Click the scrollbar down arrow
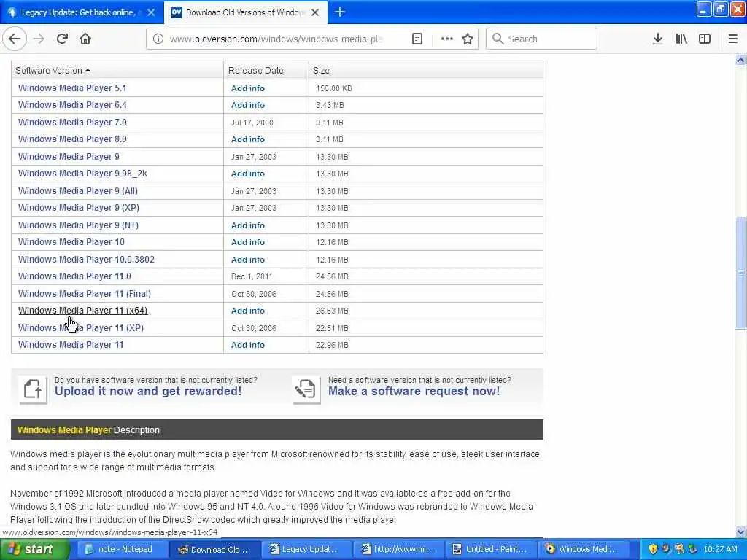The width and height of the screenshot is (747, 560). pyautogui.click(x=741, y=532)
